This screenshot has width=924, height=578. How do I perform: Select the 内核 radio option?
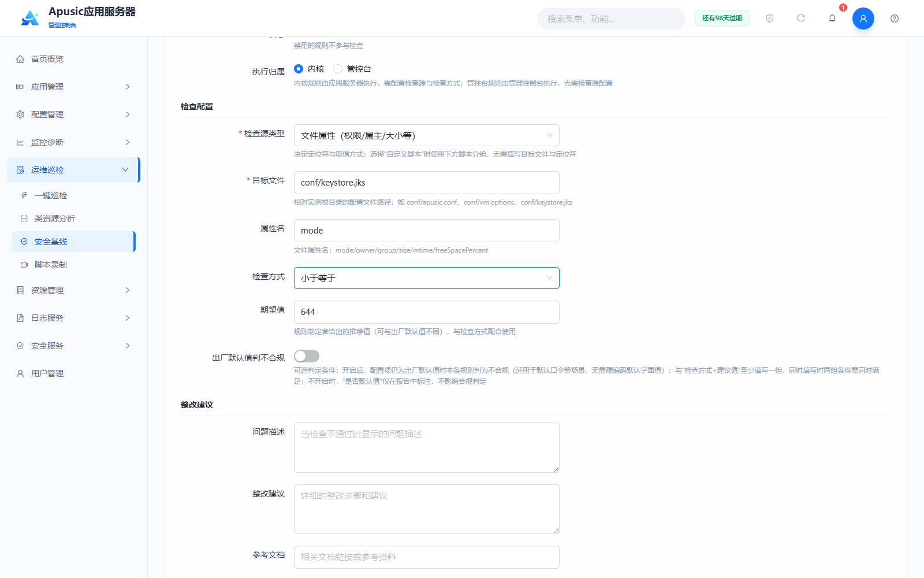299,69
